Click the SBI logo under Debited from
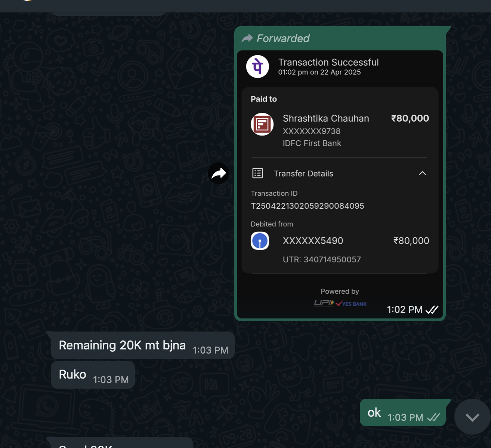 [x=260, y=241]
